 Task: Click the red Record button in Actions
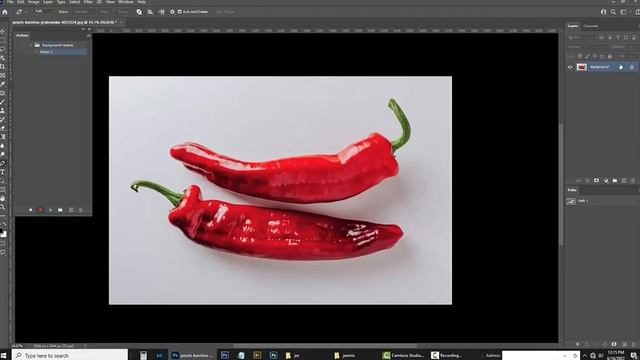coord(40,210)
